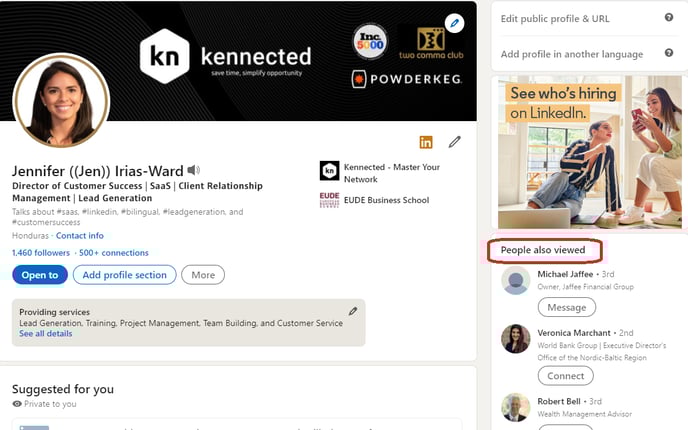Click the EUDE Business School logo
The width and height of the screenshot is (688, 430).
tap(329, 200)
